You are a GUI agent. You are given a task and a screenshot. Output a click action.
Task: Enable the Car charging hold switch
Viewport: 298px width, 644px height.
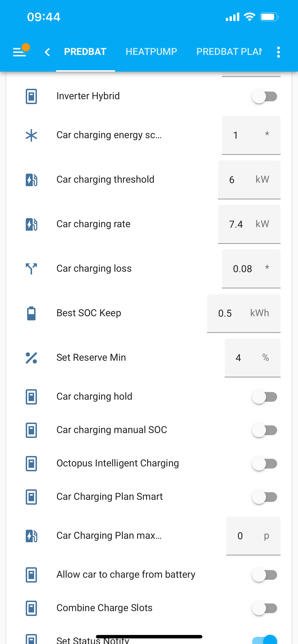(265, 397)
